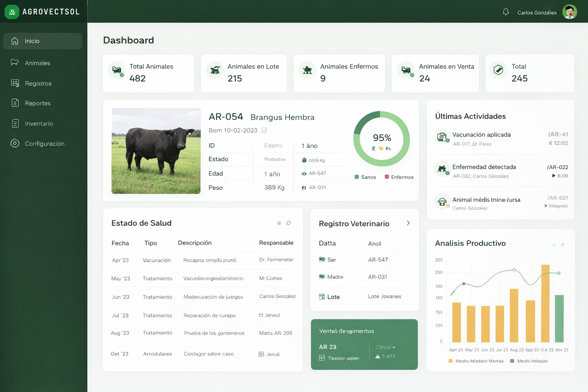Toggle green Medio Aritaaido legend swatch
Viewport: 588px width, 392px height.
(512, 361)
